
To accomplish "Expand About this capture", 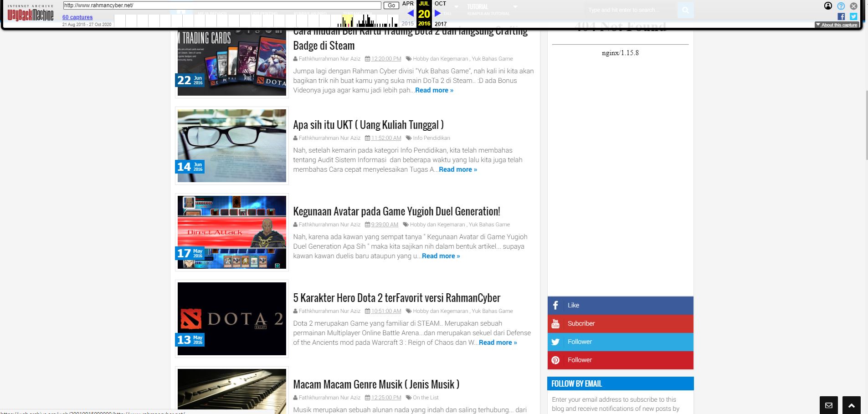I will [x=837, y=25].
